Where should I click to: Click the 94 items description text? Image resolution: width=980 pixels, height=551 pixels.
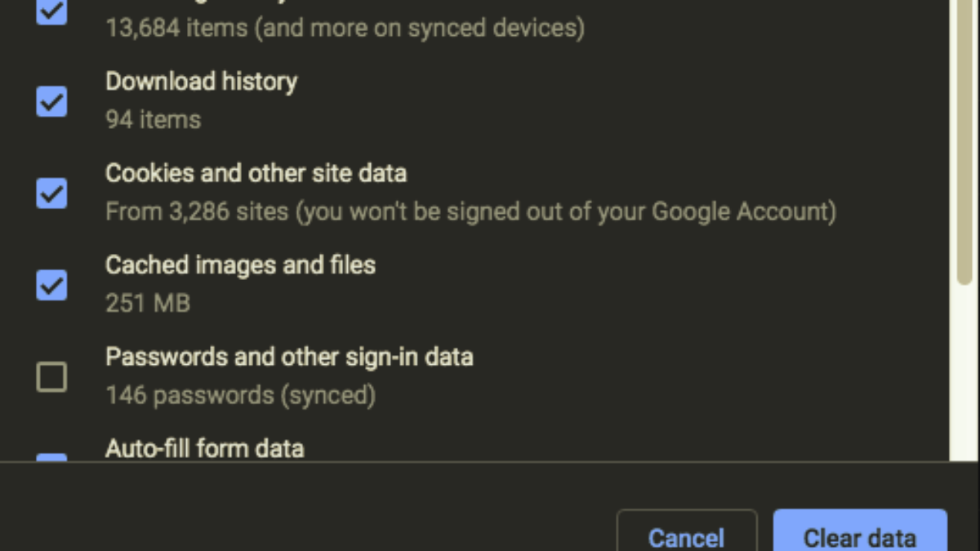pos(153,120)
